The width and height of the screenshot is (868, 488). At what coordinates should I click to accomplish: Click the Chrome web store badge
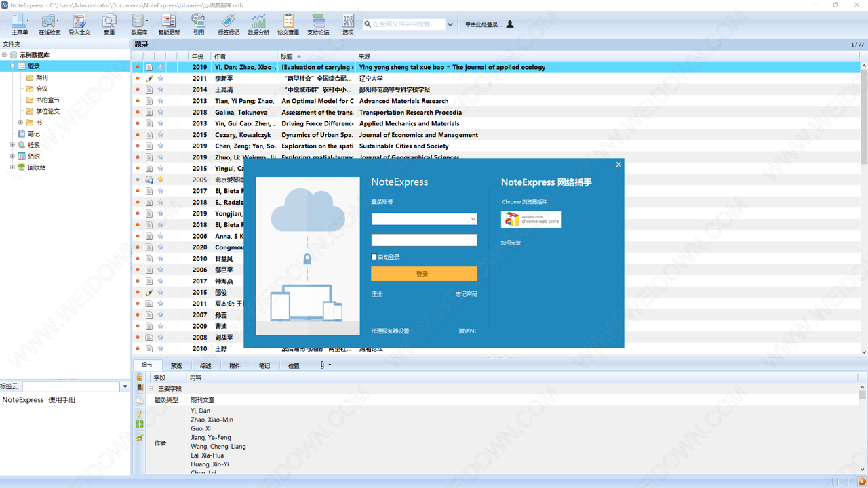[x=531, y=220]
